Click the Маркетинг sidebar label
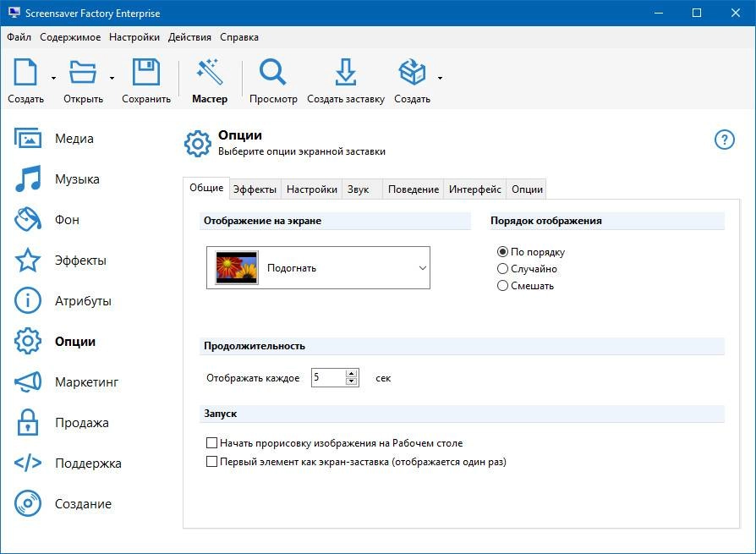The image size is (756, 554). 87,381
